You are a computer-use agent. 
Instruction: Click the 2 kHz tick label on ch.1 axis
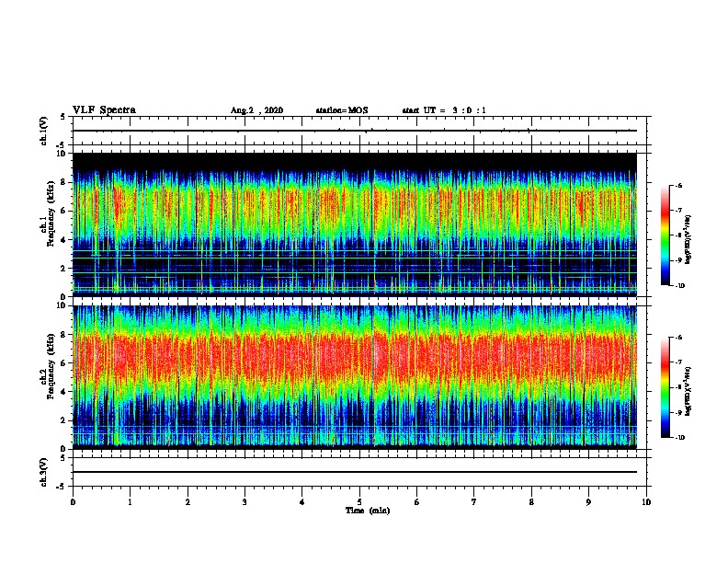click(63, 269)
